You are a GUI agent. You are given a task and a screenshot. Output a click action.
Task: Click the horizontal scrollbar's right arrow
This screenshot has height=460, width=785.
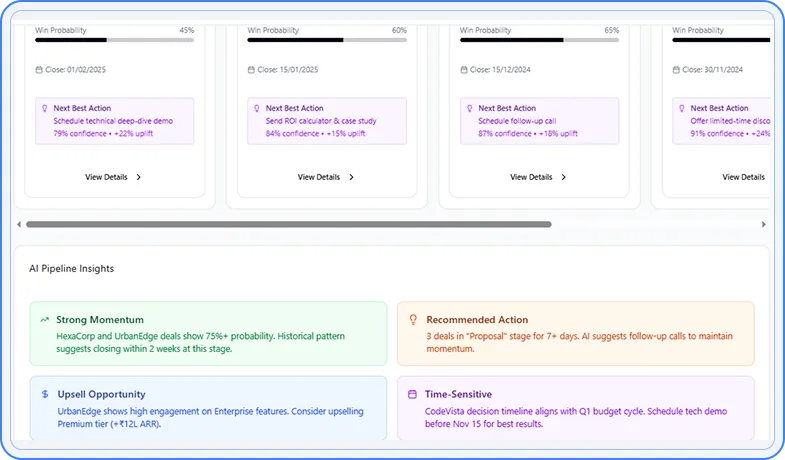pos(764,224)
